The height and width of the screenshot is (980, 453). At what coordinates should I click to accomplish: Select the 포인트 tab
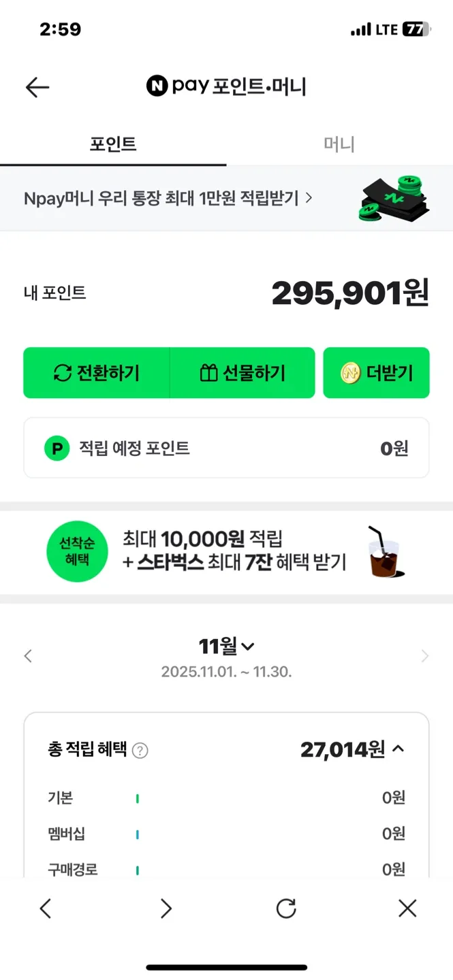pos(113,144)
